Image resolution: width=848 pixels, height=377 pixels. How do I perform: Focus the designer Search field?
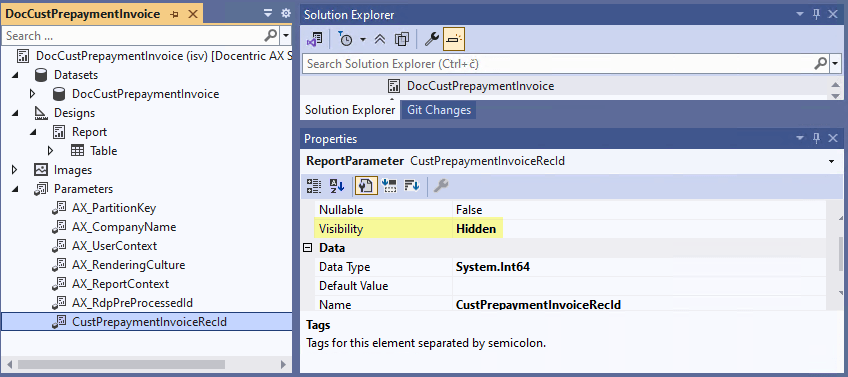point(132,36)
